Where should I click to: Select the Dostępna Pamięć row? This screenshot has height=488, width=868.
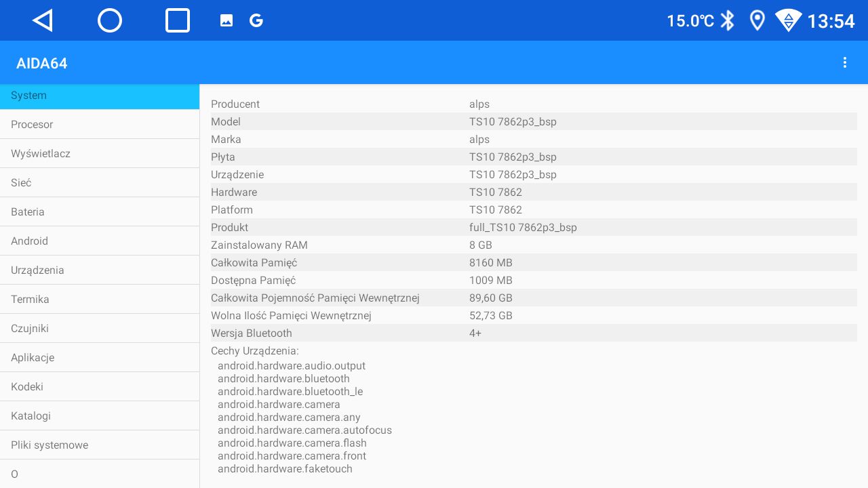534,280
